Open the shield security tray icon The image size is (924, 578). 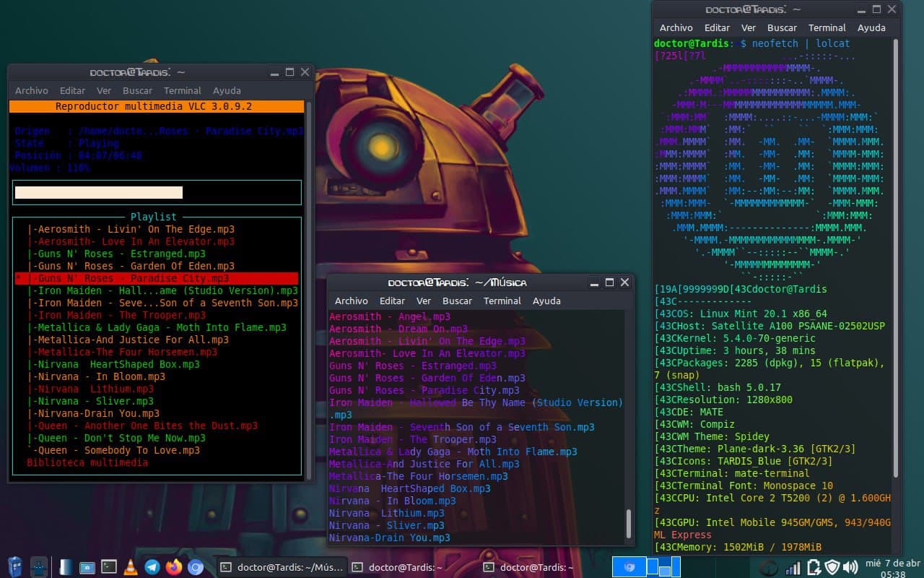click(x=832, y=567)
